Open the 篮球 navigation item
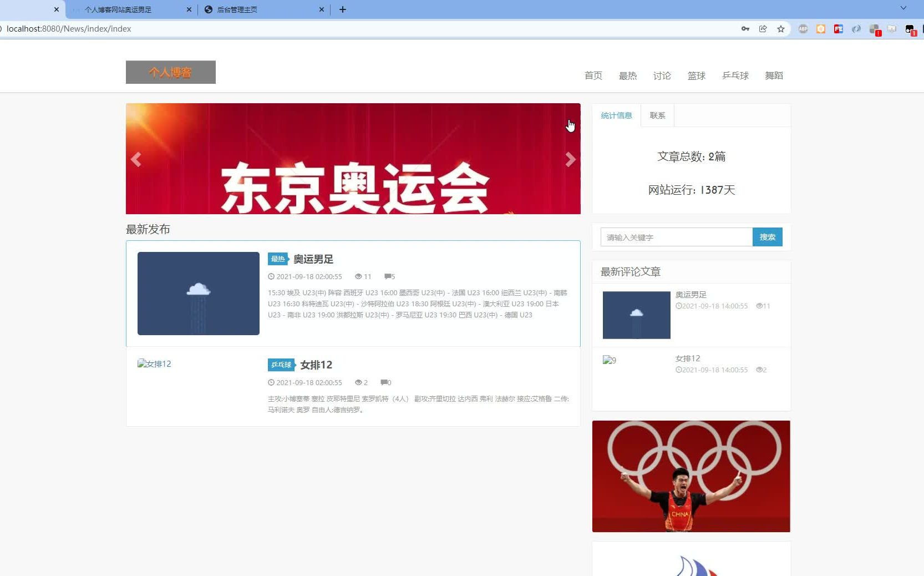The width and height of the screenshot is (924, 576). pos(696,75)
